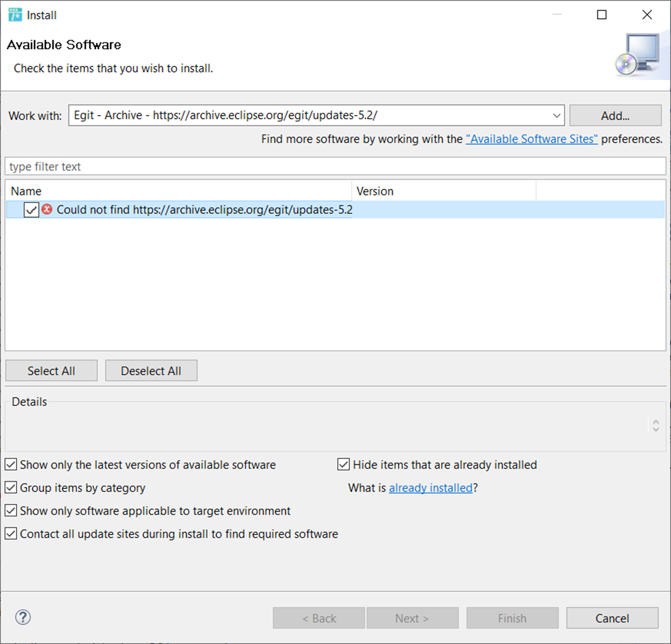Uncheck the Could not find row checkbox
The height and width of the screenshot is (644, 671).
click(31, 210)
